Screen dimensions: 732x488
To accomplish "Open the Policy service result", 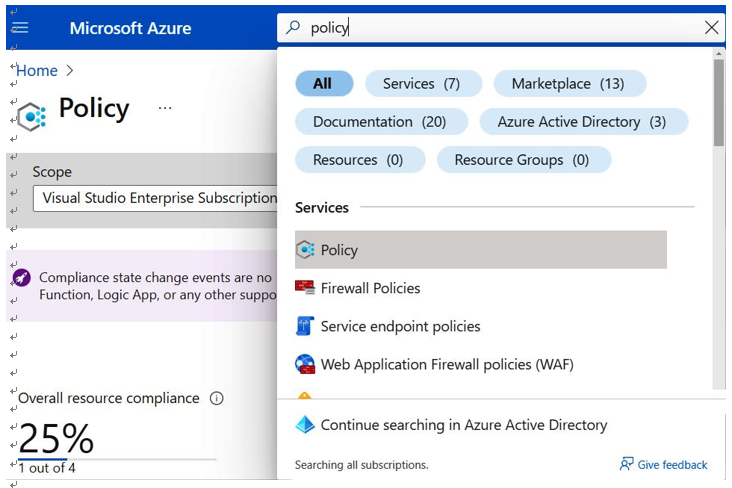I will [x=480, y=250].
